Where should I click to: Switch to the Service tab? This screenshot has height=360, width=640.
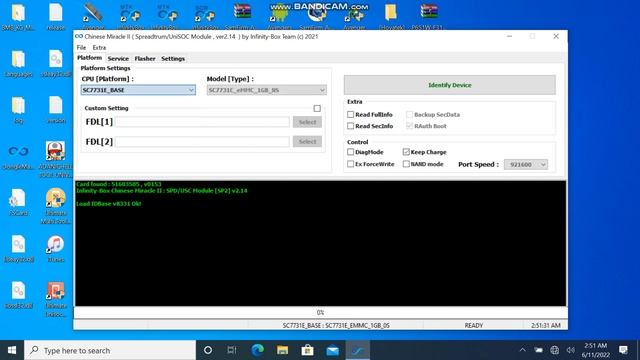coord(118,58)
